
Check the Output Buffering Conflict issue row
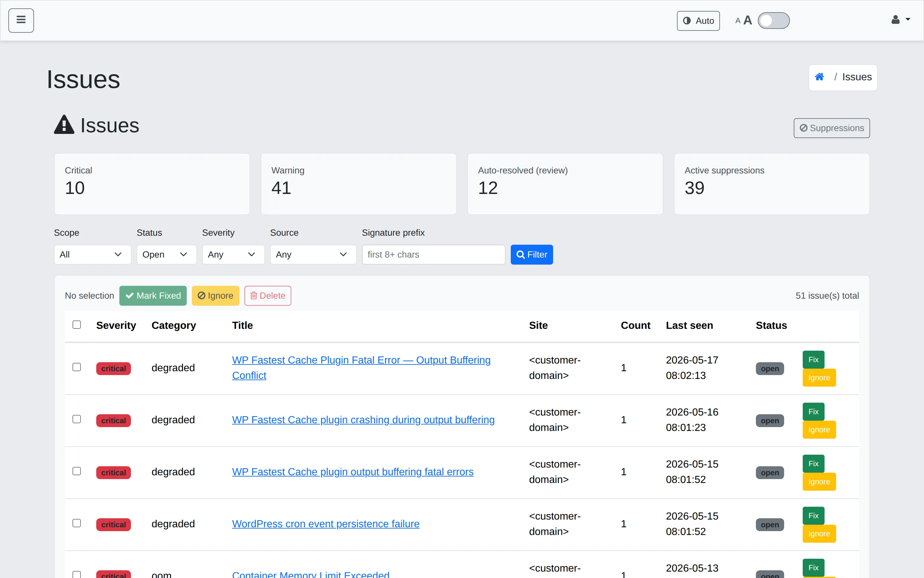coord(77,367)
